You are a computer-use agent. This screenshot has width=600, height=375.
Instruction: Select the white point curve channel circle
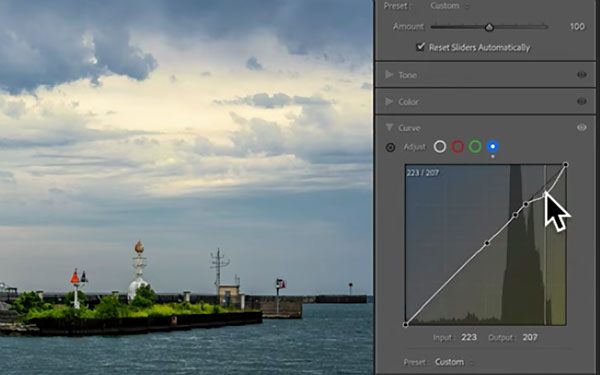click(440, 147)
